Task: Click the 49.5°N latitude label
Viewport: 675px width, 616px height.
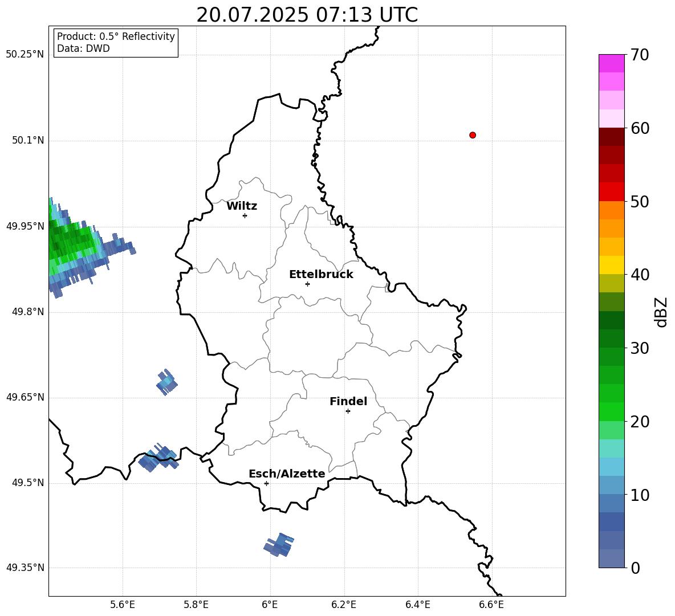Action: [28, 483]
